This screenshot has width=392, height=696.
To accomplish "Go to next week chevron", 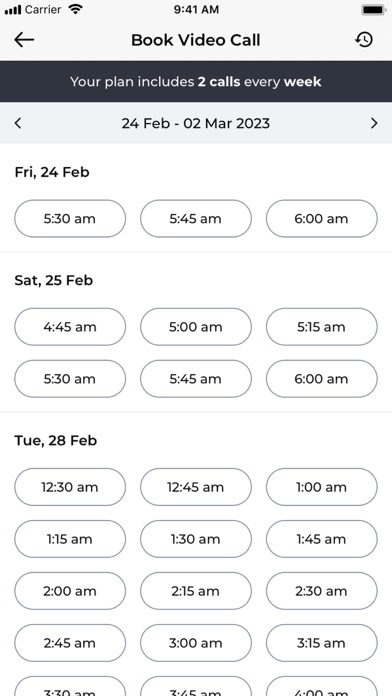I will pos(374,123).
